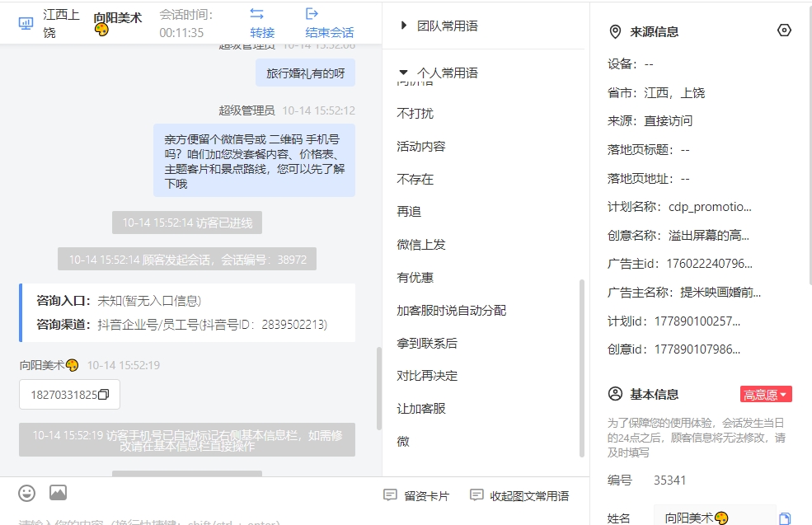Select the quick phrase 微信上发
Viewport: 812px width, 525px height.
[421, 245]
